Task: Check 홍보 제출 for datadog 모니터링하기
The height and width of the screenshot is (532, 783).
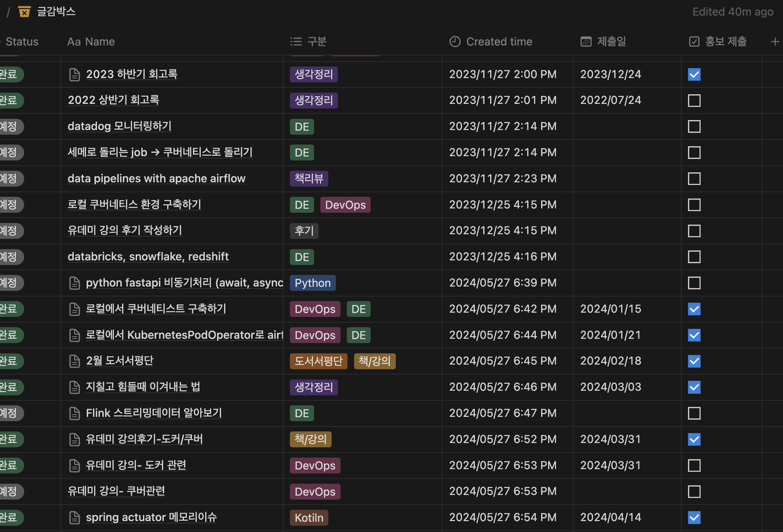Action: [x=694, y=127]
